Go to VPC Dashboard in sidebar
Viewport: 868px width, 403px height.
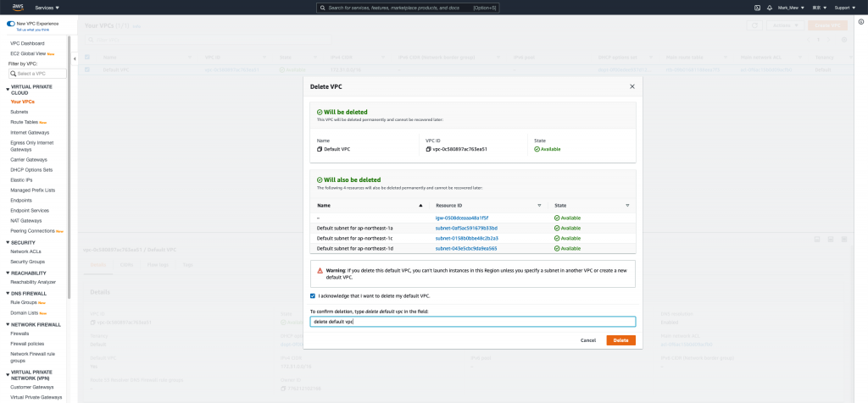pyautogui.click(x=27, y=43)
